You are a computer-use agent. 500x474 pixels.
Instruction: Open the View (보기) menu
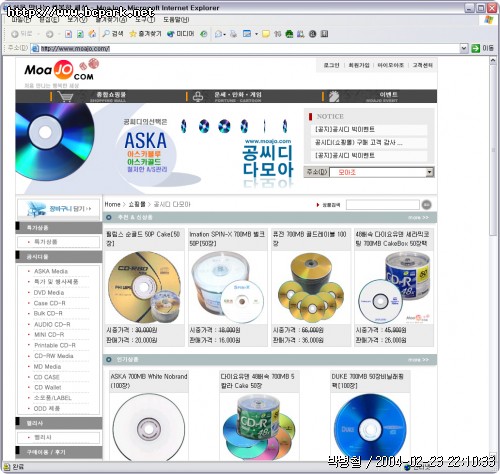[x=77, y=20]
